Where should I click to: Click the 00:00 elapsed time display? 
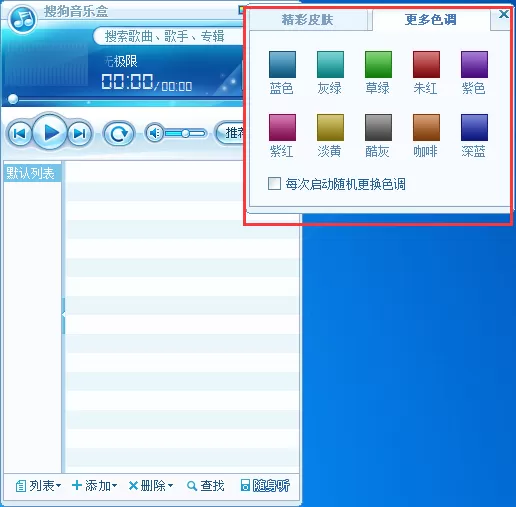coord(127,82)
